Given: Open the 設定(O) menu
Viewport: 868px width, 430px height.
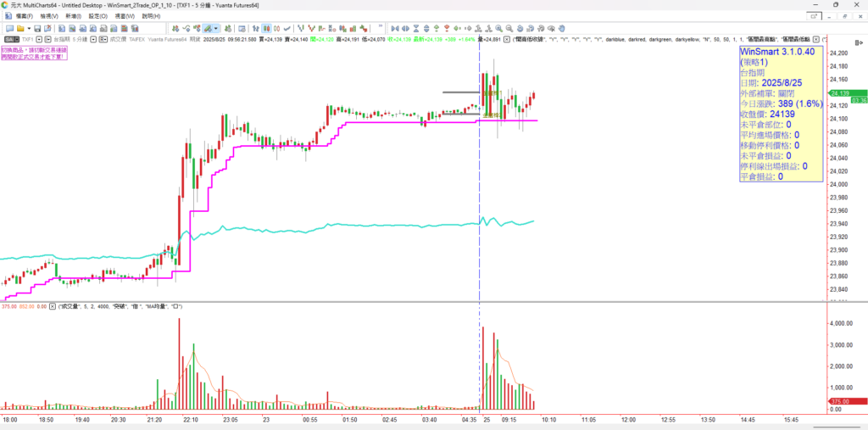Looking at the screenshot, I should (x=100, y=16).
